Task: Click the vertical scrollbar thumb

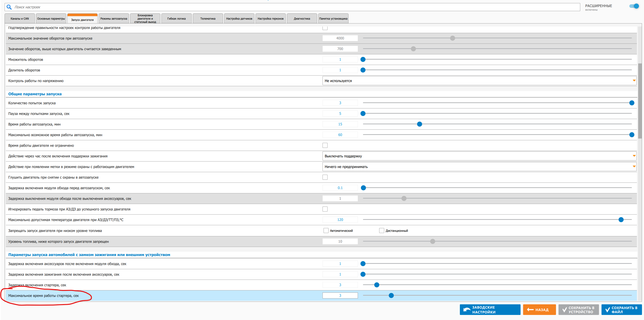Action: coord(640,101)
